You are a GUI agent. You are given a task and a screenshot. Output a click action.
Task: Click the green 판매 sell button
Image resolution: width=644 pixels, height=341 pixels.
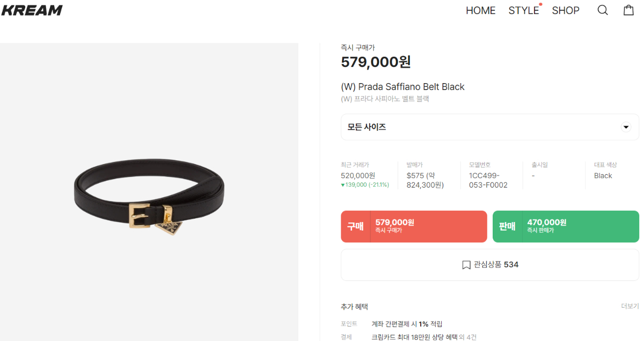pos(566,226)
